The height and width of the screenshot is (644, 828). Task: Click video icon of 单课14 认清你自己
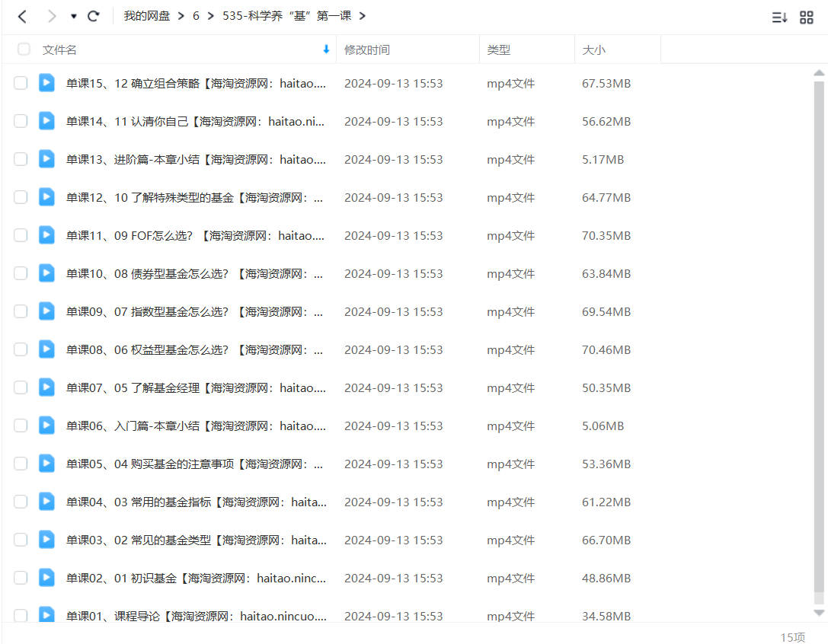46,121
